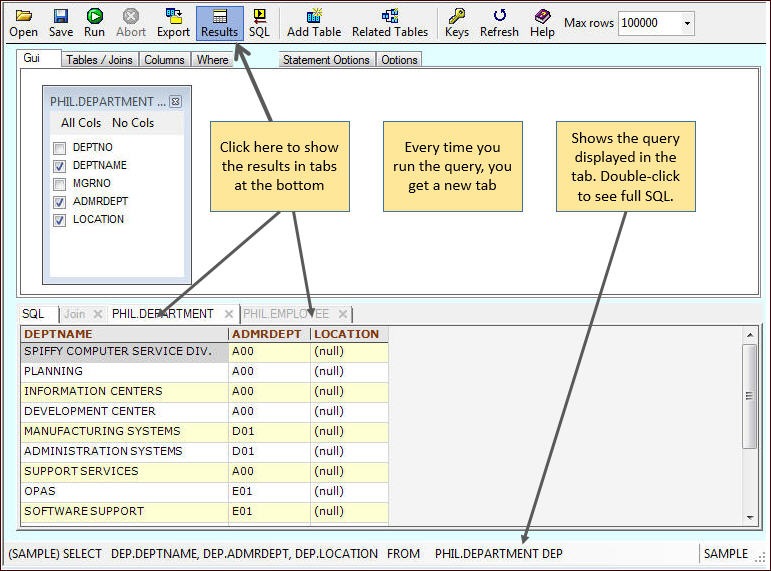The image size is (771, 571).
Task: Save the query using the Save icon
Action: (61, 24)
